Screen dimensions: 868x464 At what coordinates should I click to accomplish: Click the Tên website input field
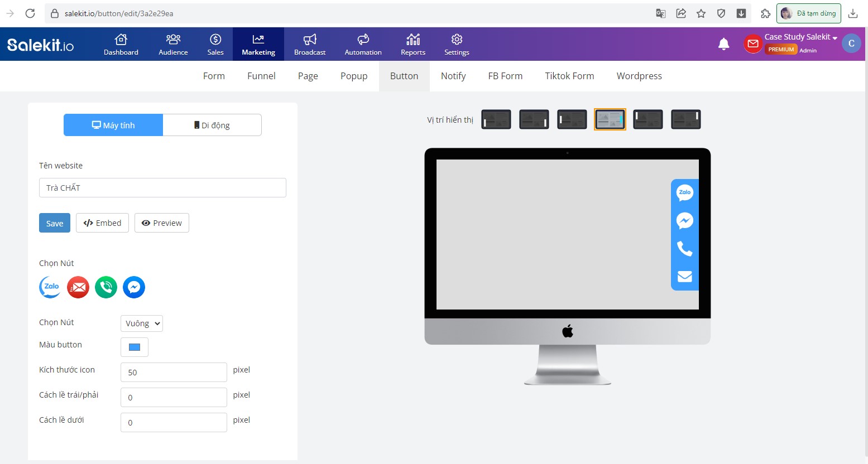162,188
